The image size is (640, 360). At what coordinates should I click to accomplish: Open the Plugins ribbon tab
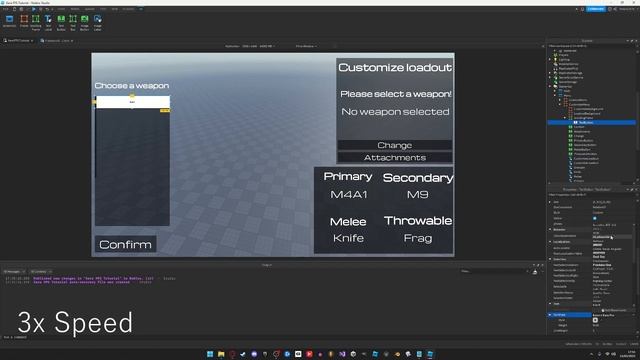click(x=128, y=9)
